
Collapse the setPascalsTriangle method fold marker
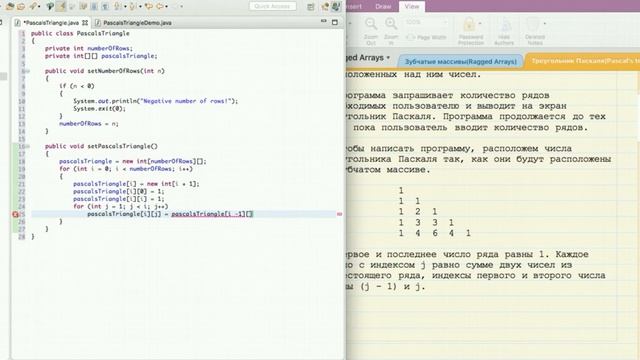point(28,146)
